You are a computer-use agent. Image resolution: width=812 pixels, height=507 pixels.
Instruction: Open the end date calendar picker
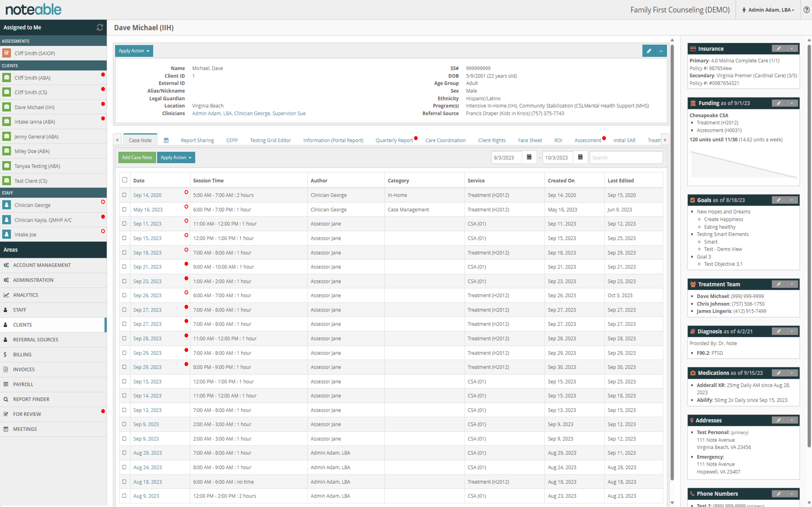580,157
